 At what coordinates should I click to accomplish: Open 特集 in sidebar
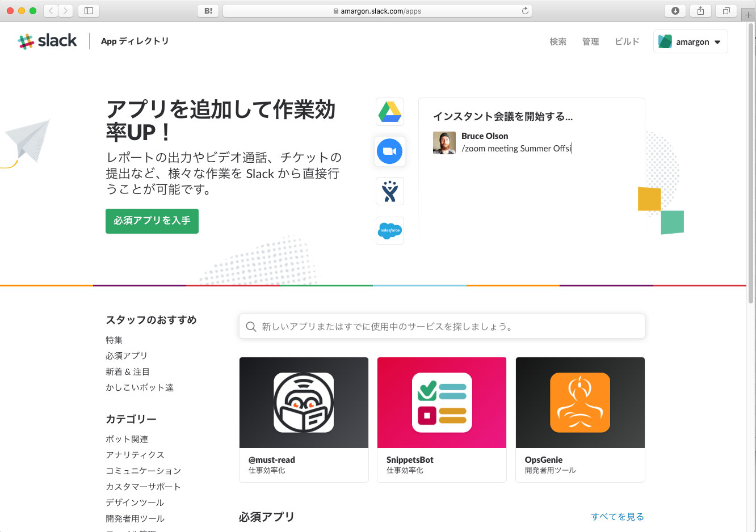click(114, 340)
